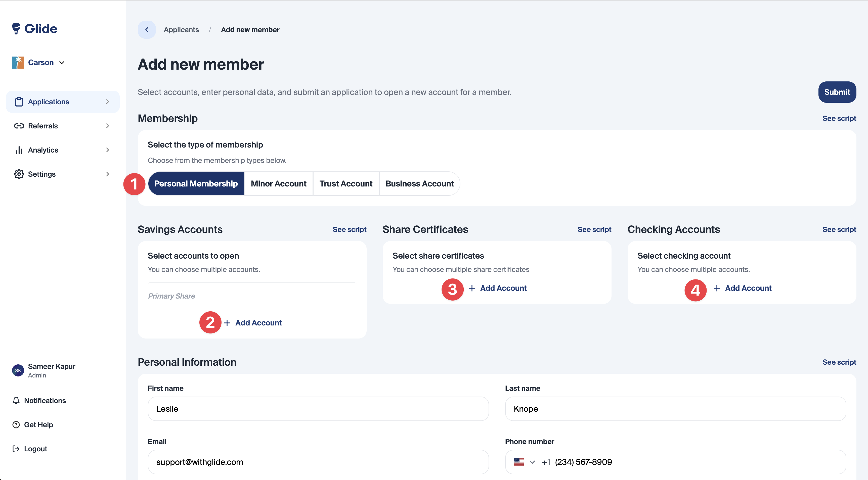Click the Logout icon in sidebar
868x480 pixels.
[16, 449]
